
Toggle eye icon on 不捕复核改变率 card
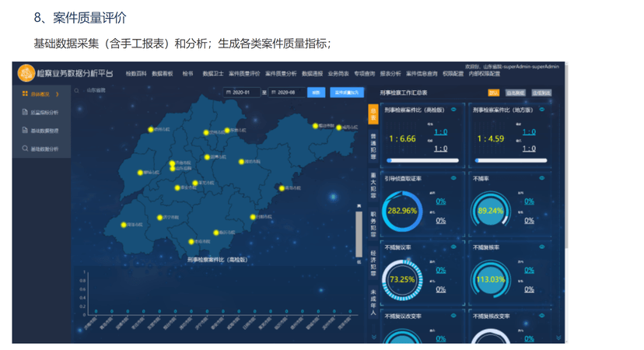click(x=542, y=316)
